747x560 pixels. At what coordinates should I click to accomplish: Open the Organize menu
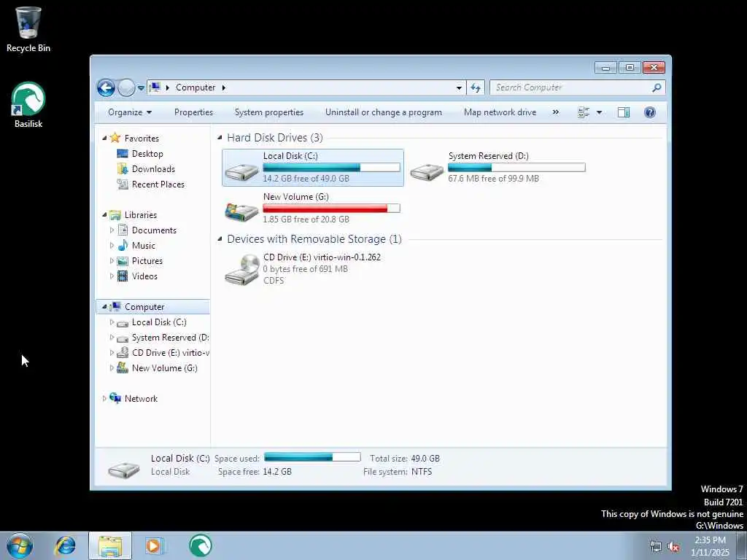coord(130,112)
